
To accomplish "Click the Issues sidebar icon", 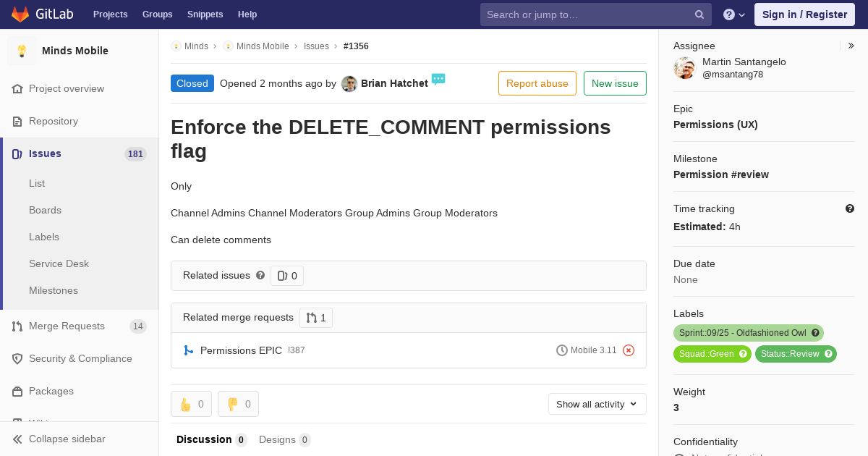I will pos(17,153).
